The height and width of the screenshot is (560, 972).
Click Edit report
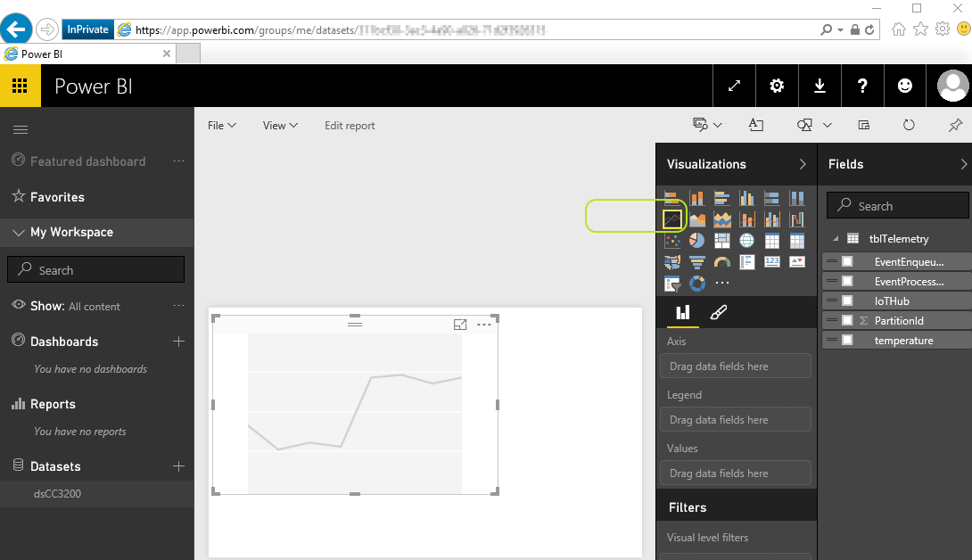(x=350, y=125)
